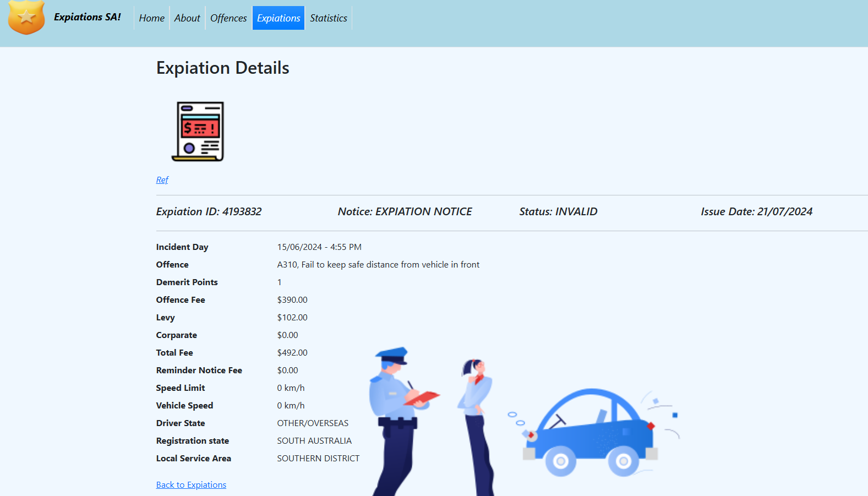Click the Vehicle Speed label

click(184, 406)
